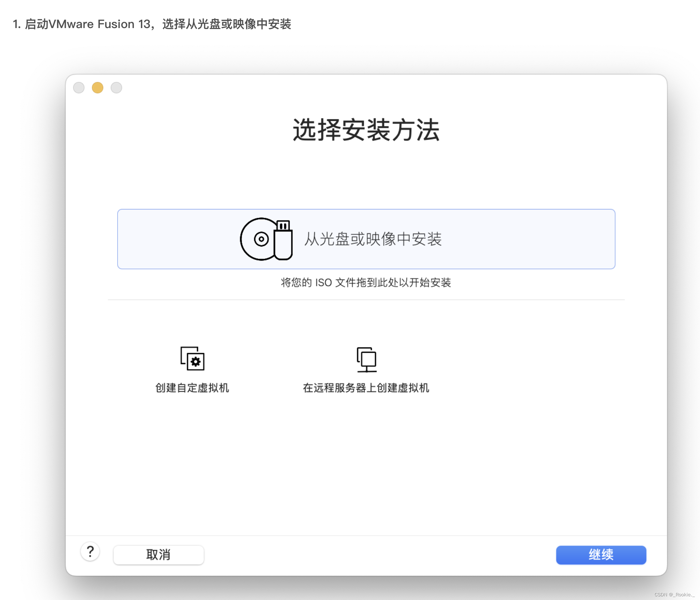Click the yellow minimize window button
The height and width of the screenshot is (600, 700).
click(98, 88)
